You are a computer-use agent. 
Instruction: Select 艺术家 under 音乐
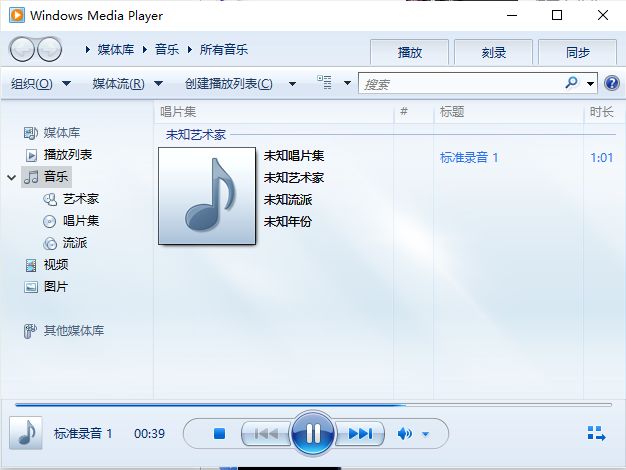pos(71,198)
